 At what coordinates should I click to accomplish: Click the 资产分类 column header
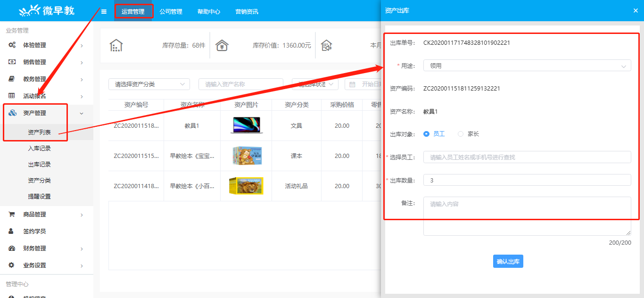tap(297, 105)
